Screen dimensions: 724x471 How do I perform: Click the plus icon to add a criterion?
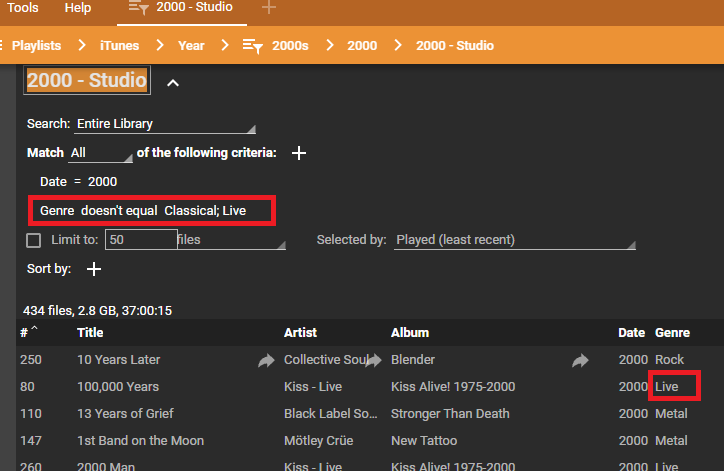(298, 153)
